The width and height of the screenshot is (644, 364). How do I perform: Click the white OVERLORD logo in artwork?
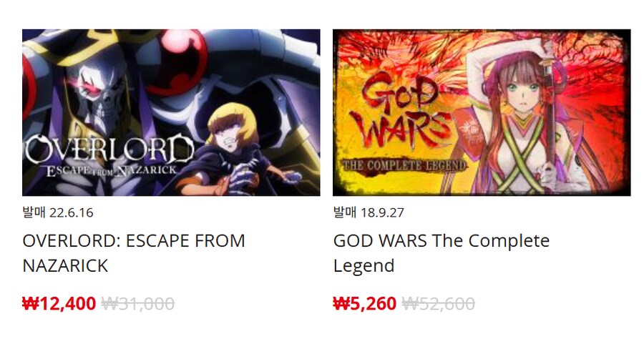click(x=109, y=149)
